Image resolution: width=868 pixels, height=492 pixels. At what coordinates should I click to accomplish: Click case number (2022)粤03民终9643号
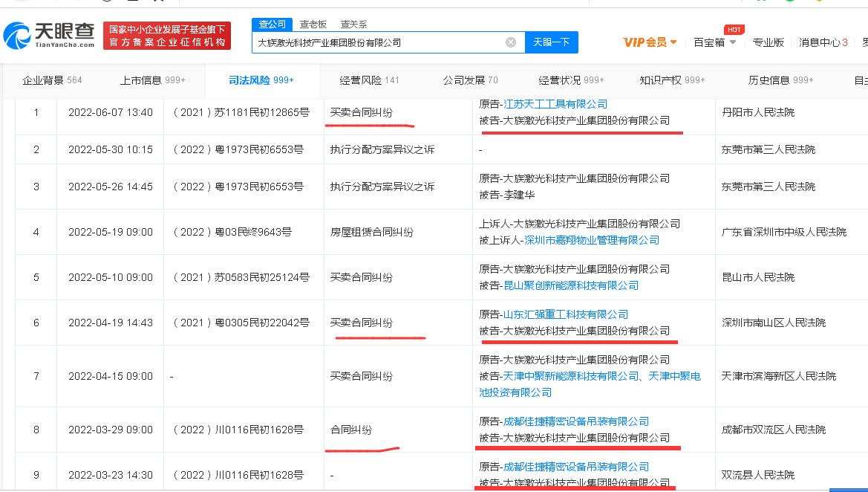[232, 232]
